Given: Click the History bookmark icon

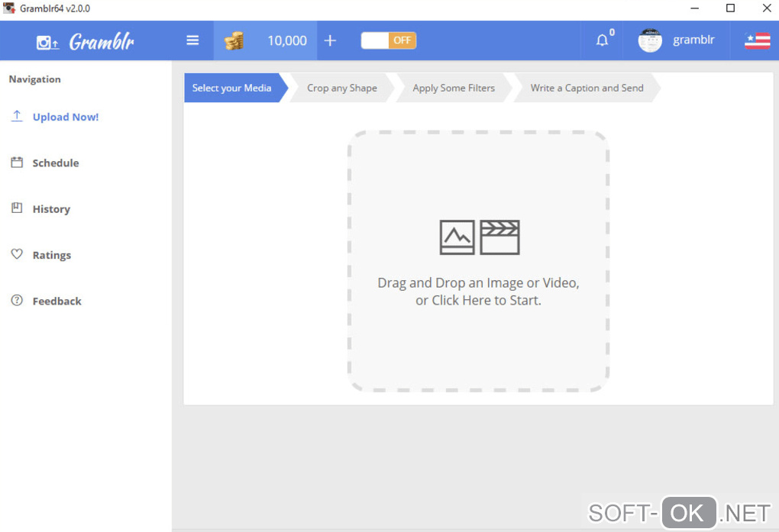Looking at the screenshot, I should [17, 208].
